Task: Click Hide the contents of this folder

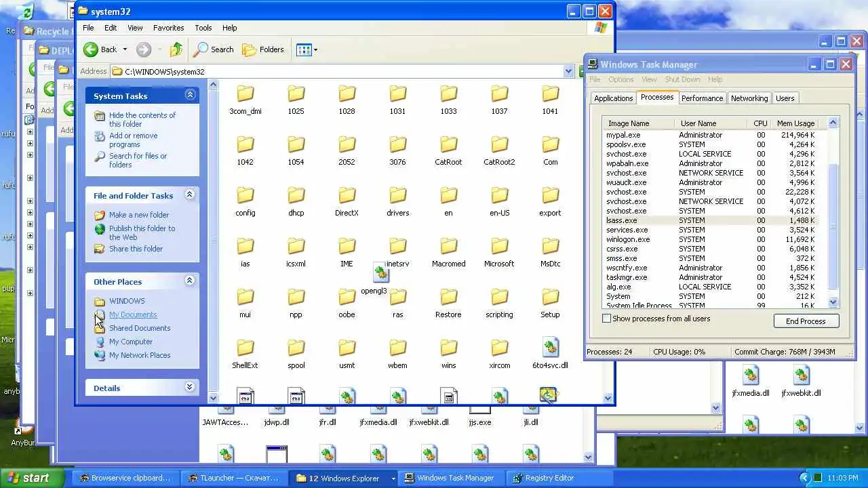Action: pyautogui.click(x=142, y=119)
